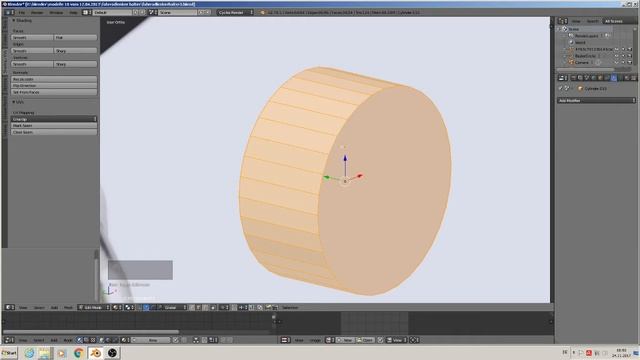Toggle eye icon of row below World

[x=617, y=49]
